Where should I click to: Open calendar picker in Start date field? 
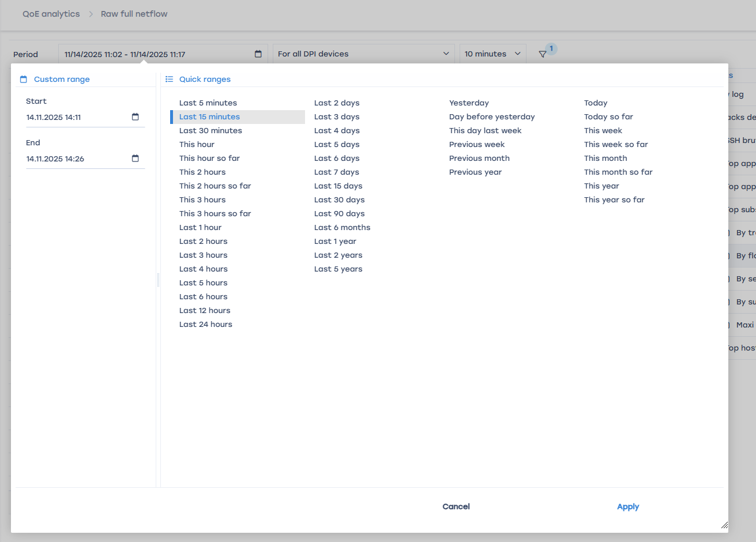(136, 117)
